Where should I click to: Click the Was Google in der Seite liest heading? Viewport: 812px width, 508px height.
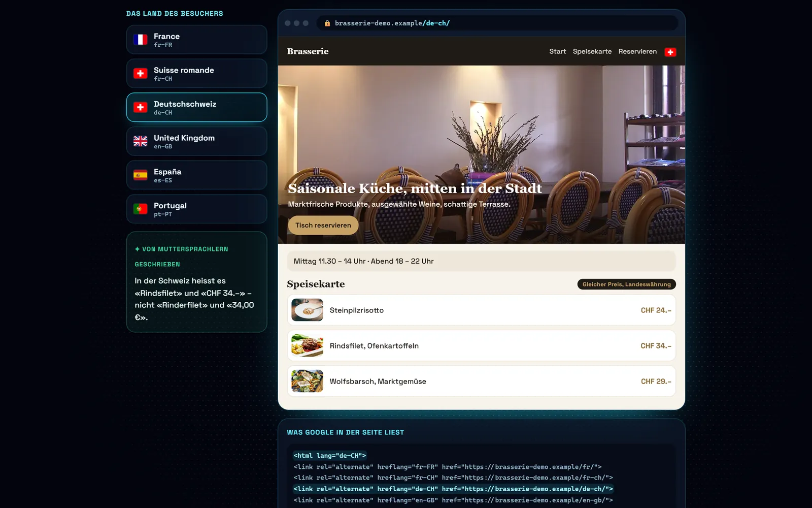346,432
